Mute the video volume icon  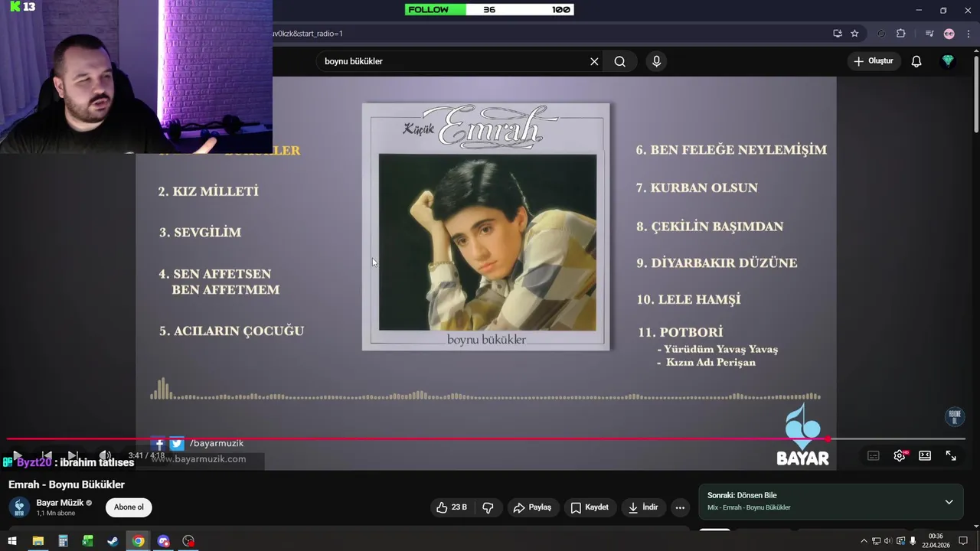(106, 455)
